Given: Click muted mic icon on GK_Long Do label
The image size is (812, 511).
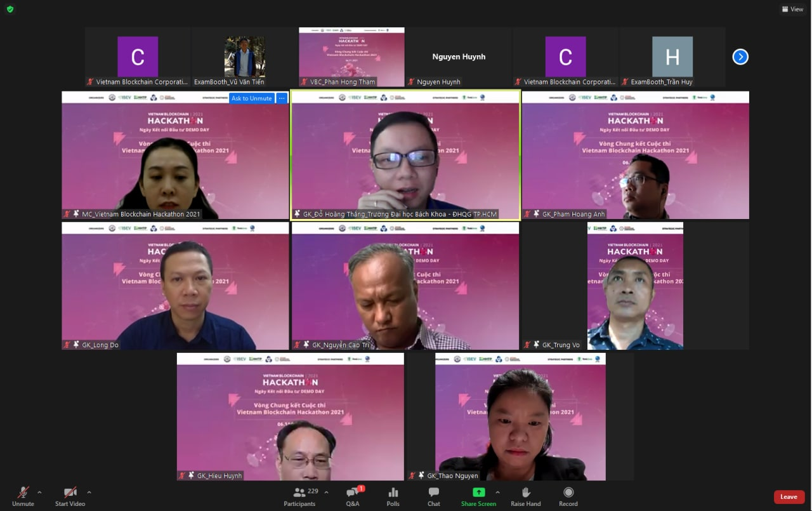Looking at the screenshot, I should tap(67, 345).
